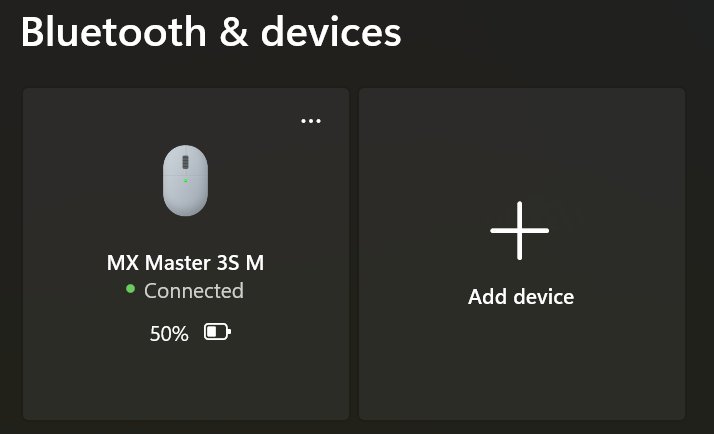This screenshot has height=434, width=714.
Task: Click the 50% battery percentage text
Action: click(x=169, y=334)
